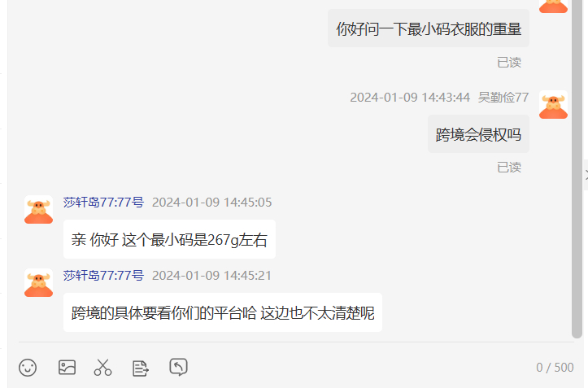Click seller avatar beside 跨境的具体 message
The height and width of the screenshot is (388, 588).
(x=38, y=282)
